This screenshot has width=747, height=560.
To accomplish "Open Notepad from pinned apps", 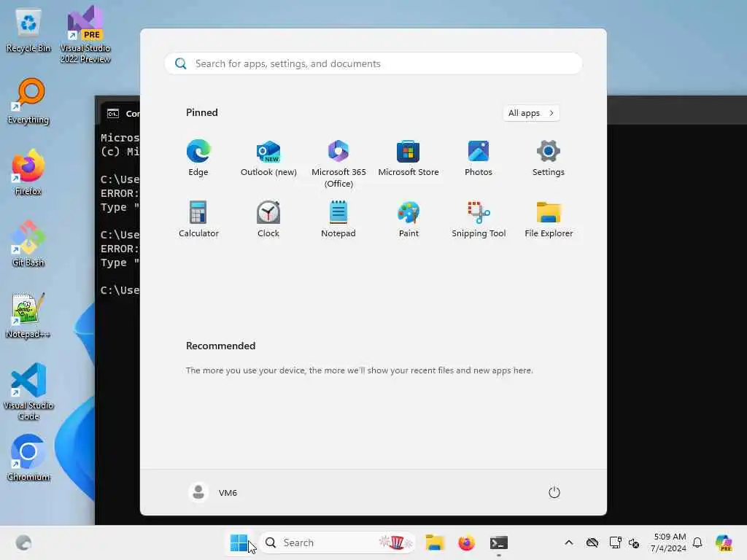I will [338, 219].
